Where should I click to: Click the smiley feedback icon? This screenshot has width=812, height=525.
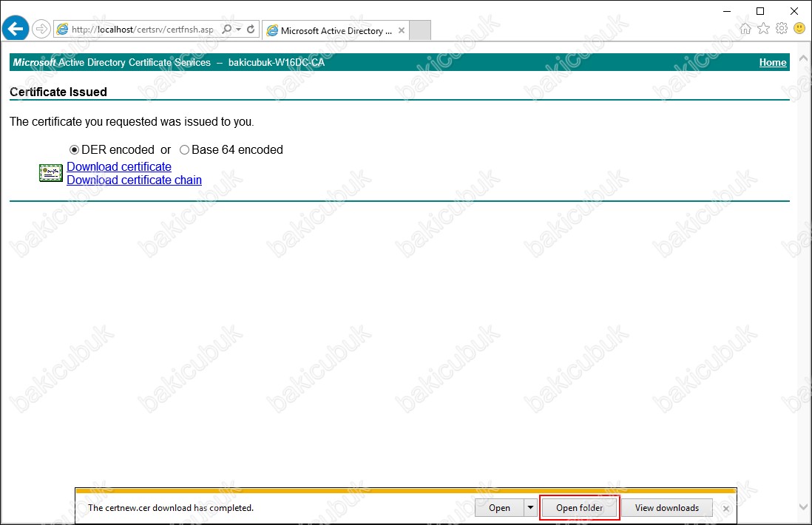click(799, 29)
